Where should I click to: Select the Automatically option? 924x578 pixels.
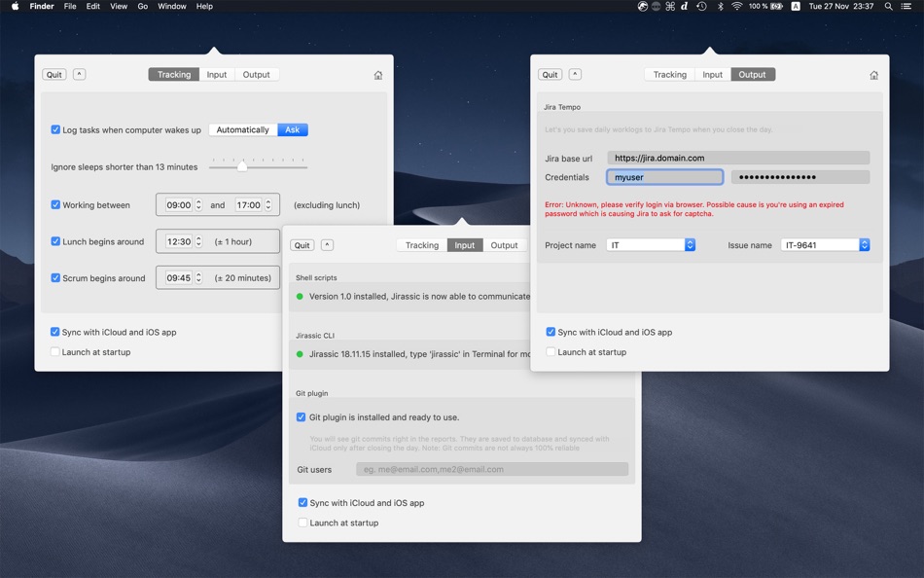tap(243, 129)
